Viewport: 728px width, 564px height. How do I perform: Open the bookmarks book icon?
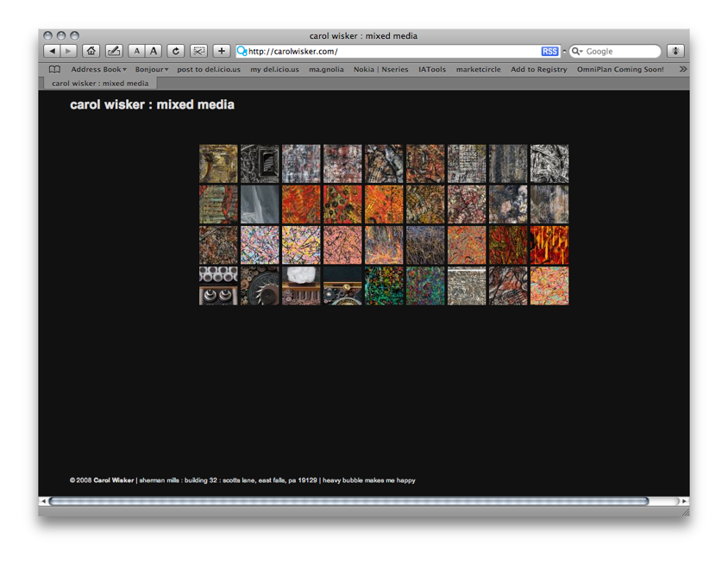pos(55,70)
